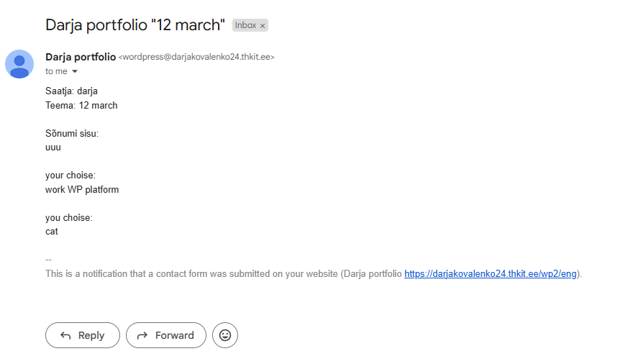Click the "work WP platform" text
633x364 pixels.
tap(82, 190)
